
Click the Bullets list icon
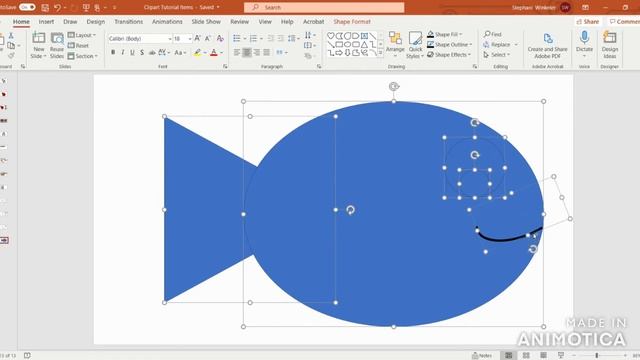tap(237, 38)
